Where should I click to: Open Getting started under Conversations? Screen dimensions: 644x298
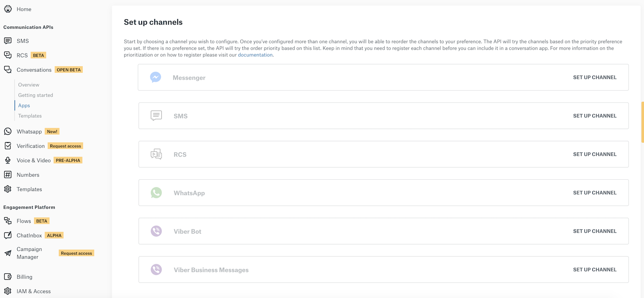tap(36, 95)
